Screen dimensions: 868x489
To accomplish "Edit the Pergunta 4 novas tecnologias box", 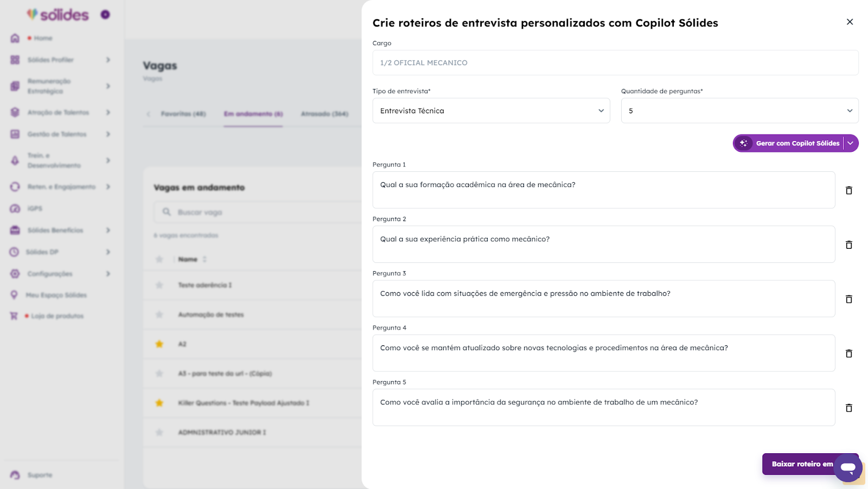I will point(603,353).
